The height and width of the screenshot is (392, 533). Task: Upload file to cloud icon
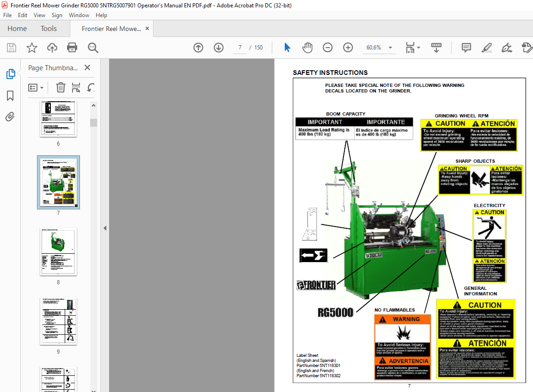coord(52,48)
